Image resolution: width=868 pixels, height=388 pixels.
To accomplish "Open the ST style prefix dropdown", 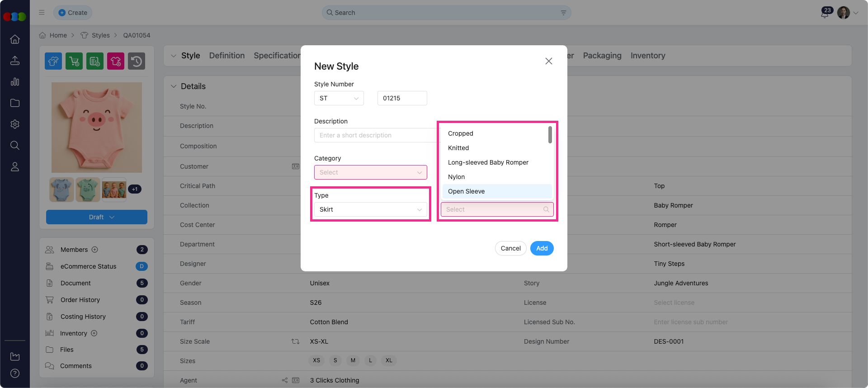I will (339, 98).
